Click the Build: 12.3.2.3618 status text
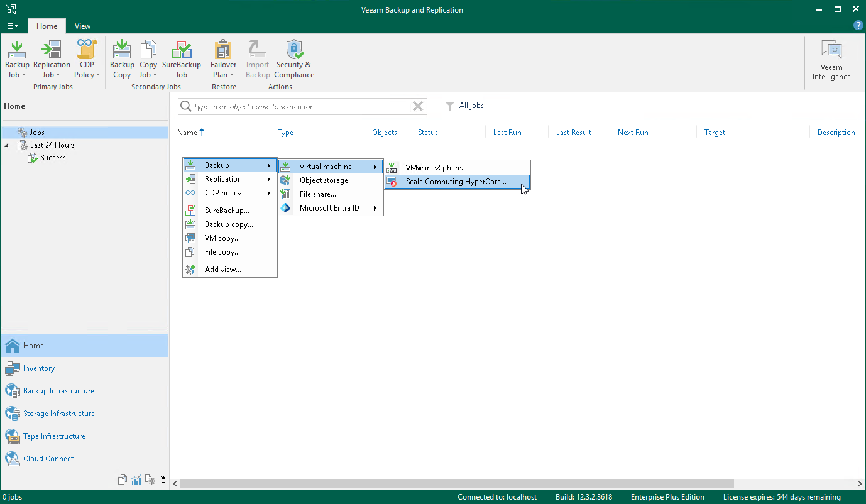 click(584, 497)
